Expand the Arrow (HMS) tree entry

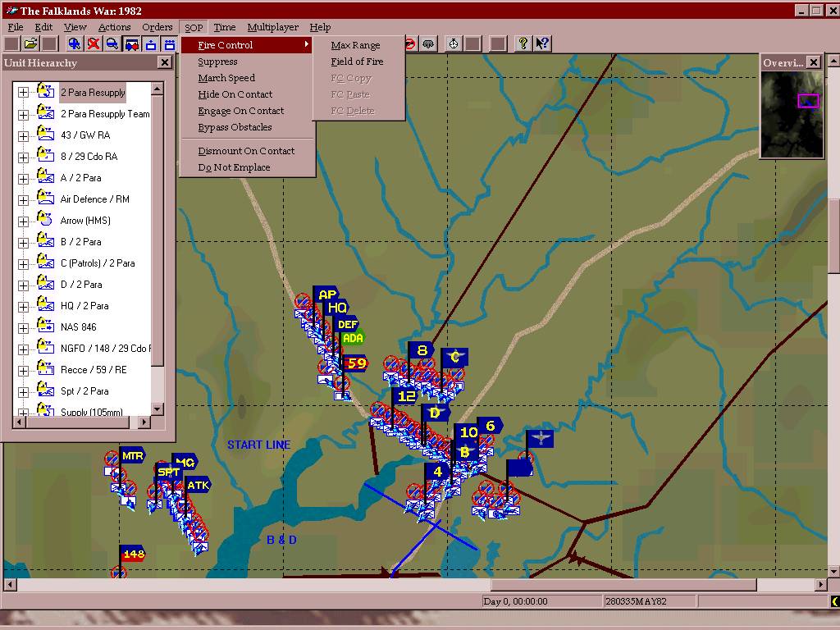[x=23, y=221]
